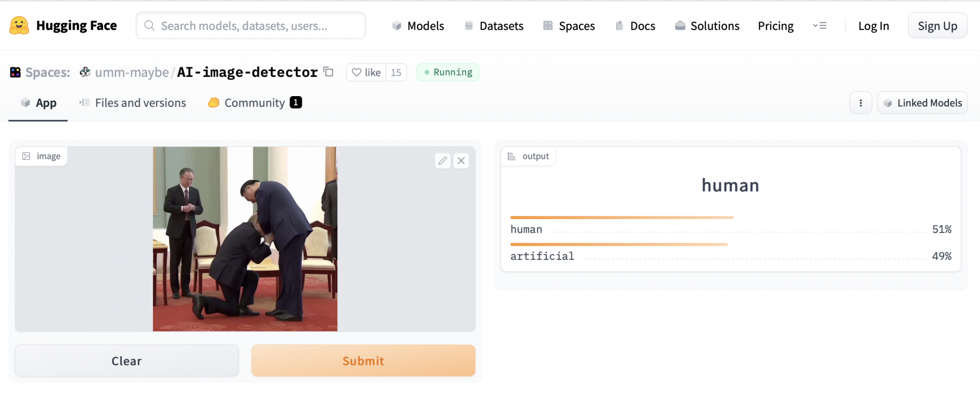The image size is (980, 399).
Task: Remove the uploaded image with the X icon
Action: [x=461, y=161]
